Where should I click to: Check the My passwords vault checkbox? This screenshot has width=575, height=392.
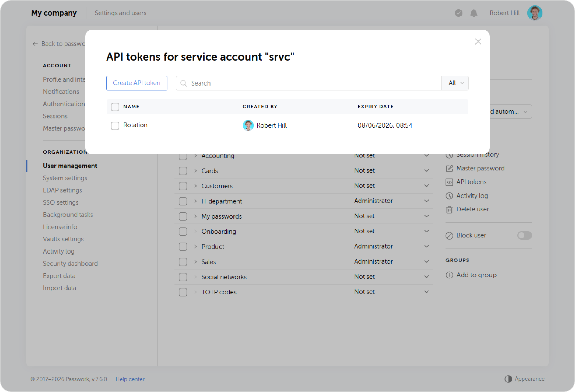point(183,216)
